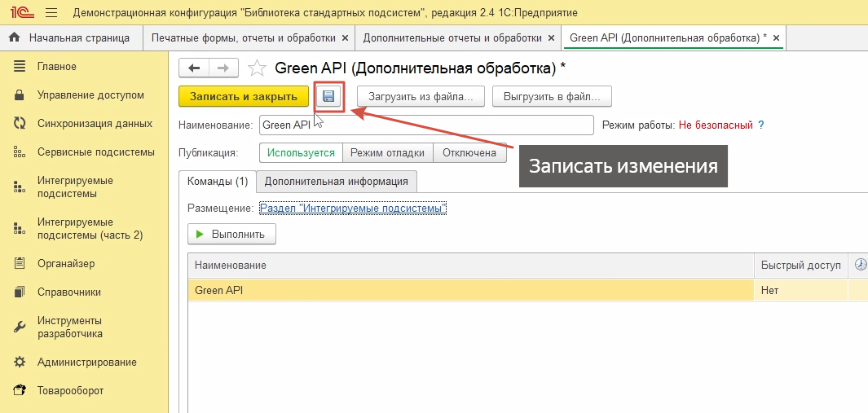
Task: Open the main hamburger menu
Action: pos(51,13)
